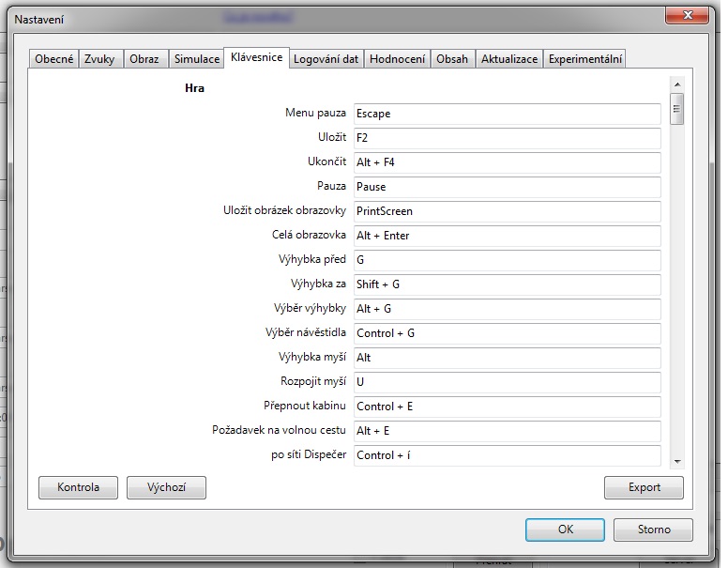Click the Celá obrazovka shortcut field
Viewport: 728px width, 568px height.
click(x=507, y=236)
